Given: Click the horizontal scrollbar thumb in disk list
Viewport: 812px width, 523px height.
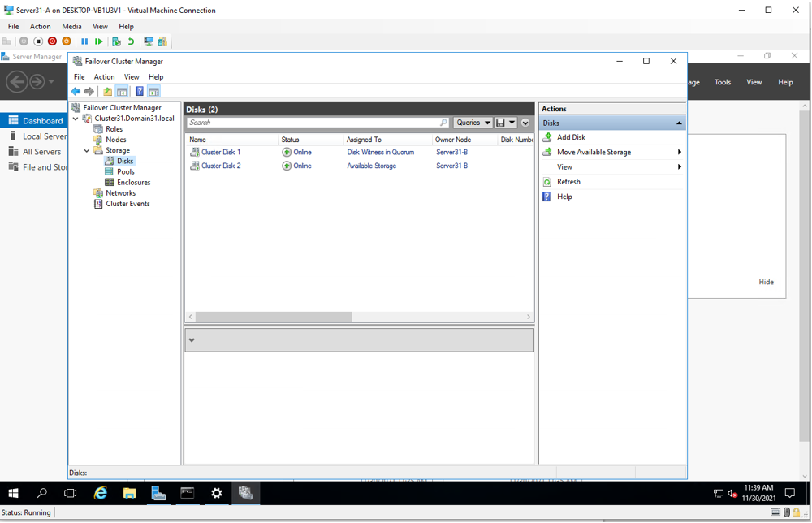Looking at the screenshot, I should pos(274,317).
